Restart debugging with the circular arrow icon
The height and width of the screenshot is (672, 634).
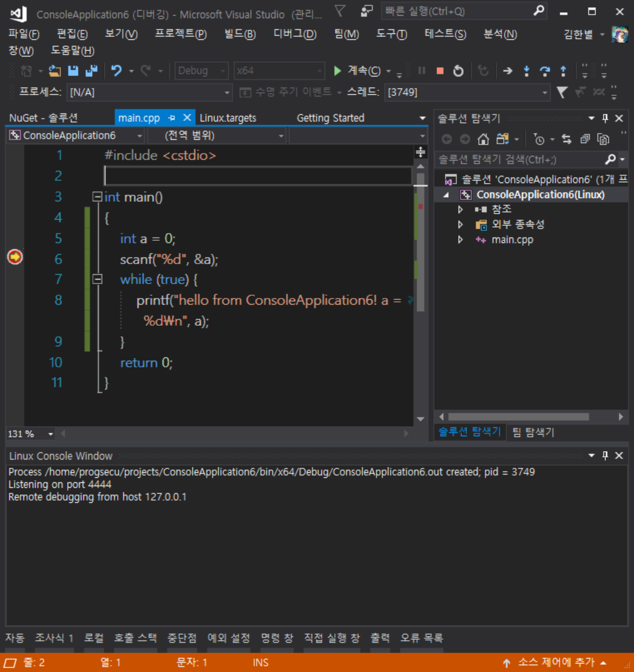(458, 70)
